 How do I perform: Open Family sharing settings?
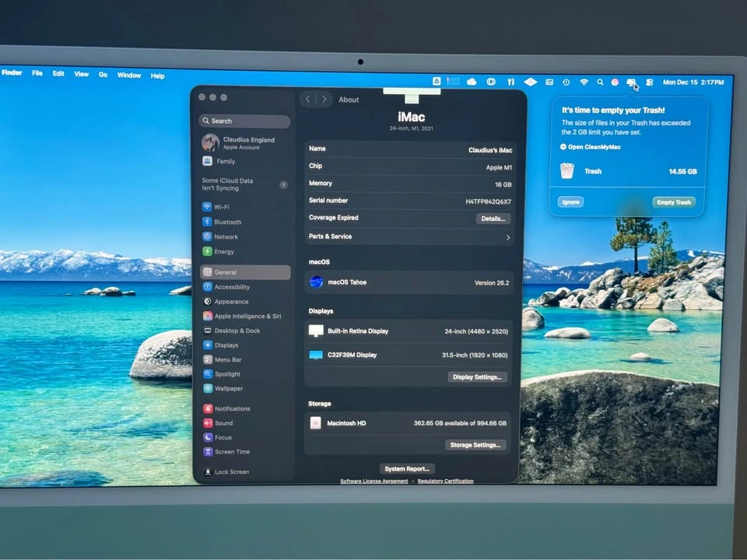pyautogui.click(x=219, y=162)
